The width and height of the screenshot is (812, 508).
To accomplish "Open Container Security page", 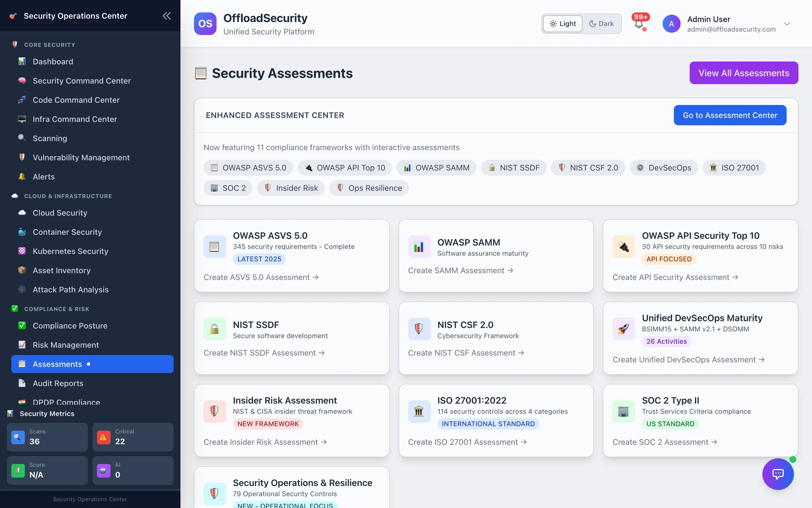I will (x=92, y=232).
